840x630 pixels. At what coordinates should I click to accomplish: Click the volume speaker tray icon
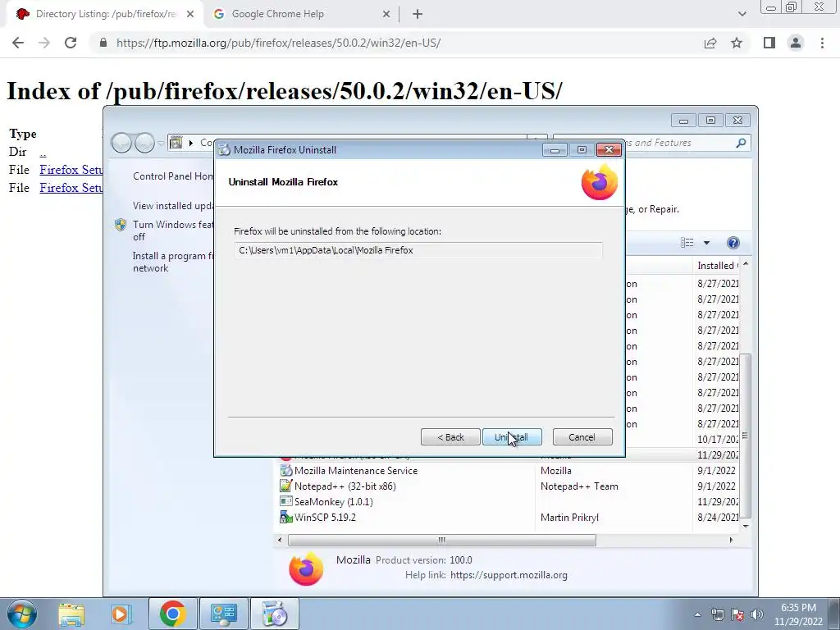coord(757,614)
